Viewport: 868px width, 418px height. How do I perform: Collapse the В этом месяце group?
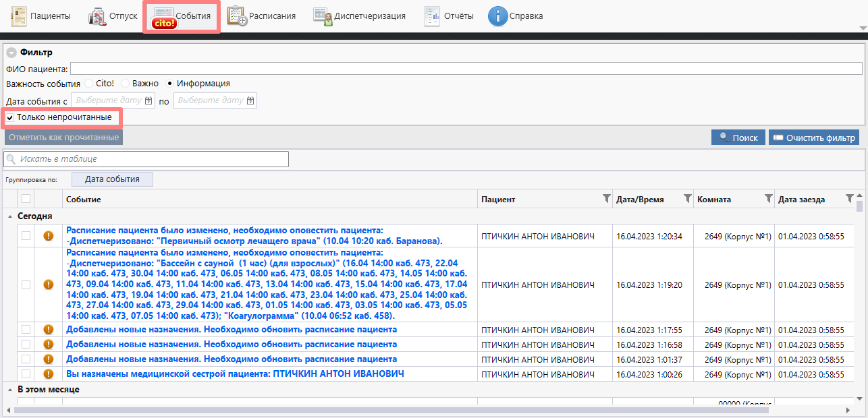point(10,390)
